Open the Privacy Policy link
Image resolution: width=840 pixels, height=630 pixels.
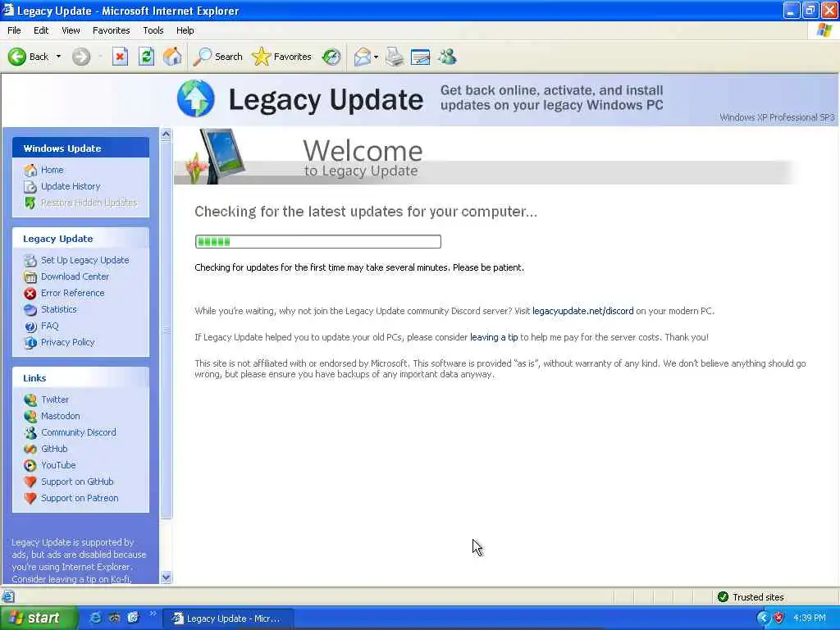click(x=68, y=342)
